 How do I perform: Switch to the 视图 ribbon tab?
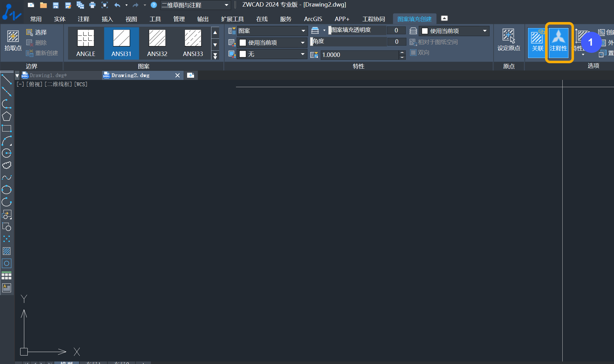click(x=131, y=19)
